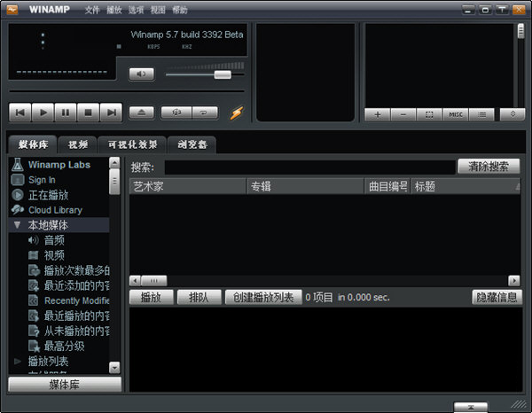Collapse the 本地媒体 tree node

(x=17, y=225)
